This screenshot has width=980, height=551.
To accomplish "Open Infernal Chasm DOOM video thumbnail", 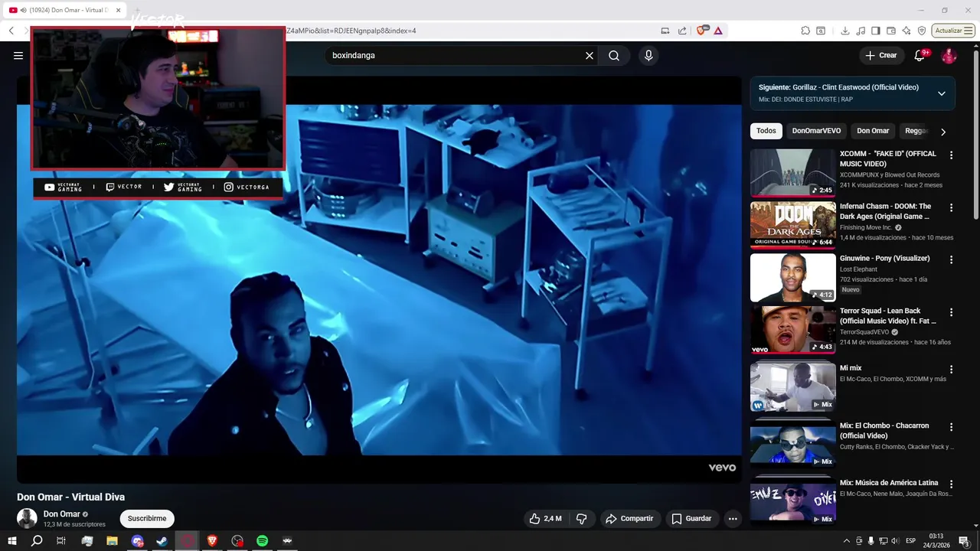I will click(792, 225).
